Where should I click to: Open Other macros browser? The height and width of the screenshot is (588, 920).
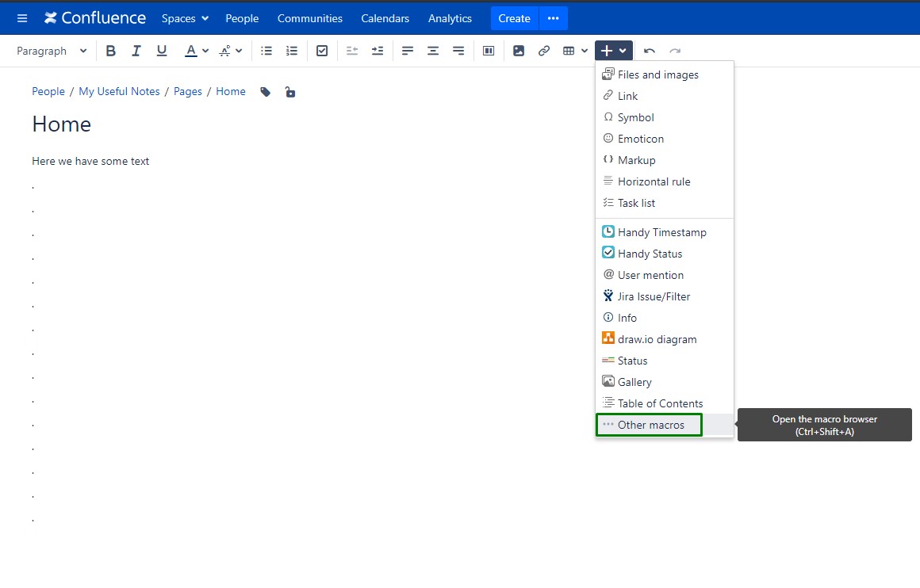coord(664,425)
